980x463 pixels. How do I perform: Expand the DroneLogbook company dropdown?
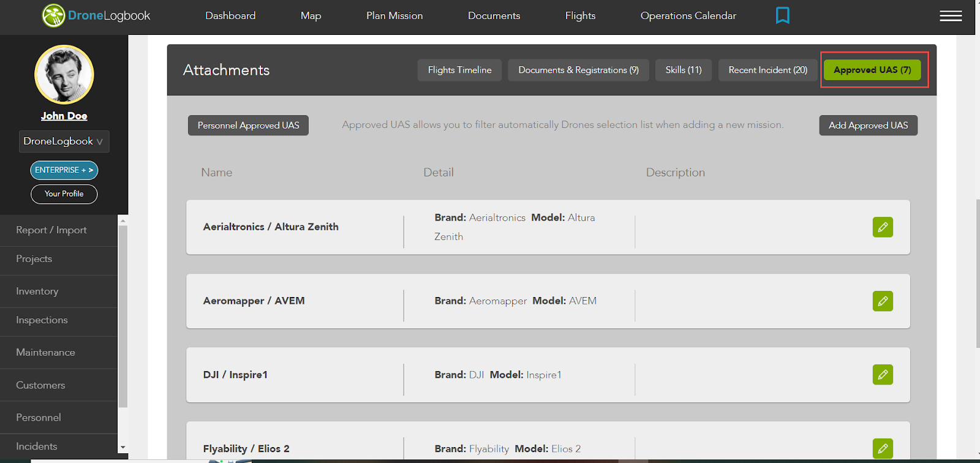(x=64, y=141)
